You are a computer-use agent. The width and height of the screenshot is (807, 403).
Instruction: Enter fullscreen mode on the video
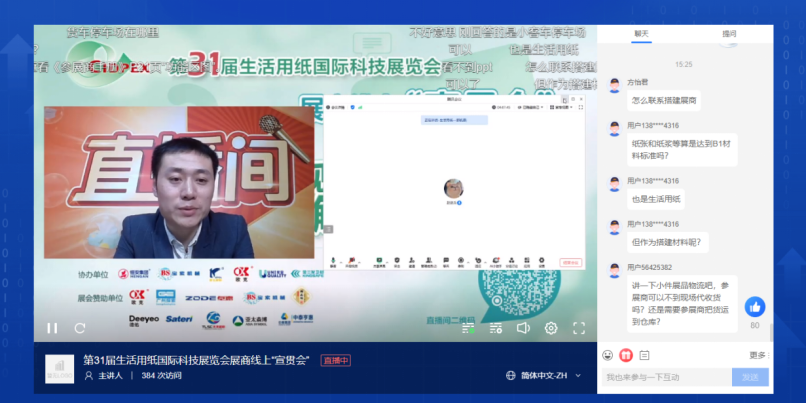pos(579,328)
